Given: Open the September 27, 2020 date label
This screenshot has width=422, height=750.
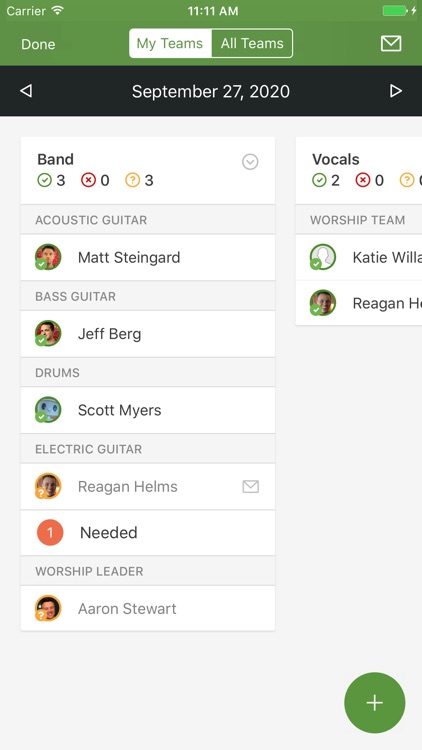Looking at the screenshot, I should [211, 91].
